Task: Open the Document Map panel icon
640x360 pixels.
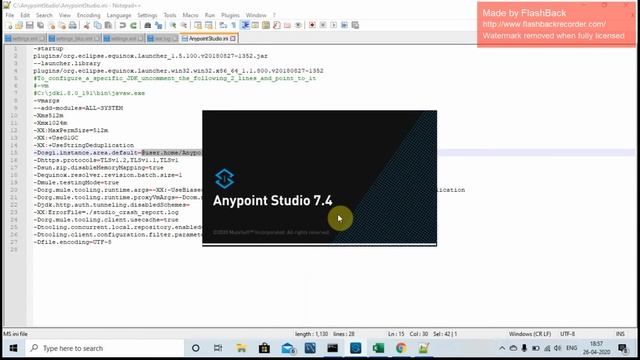Action: (266, 25)
